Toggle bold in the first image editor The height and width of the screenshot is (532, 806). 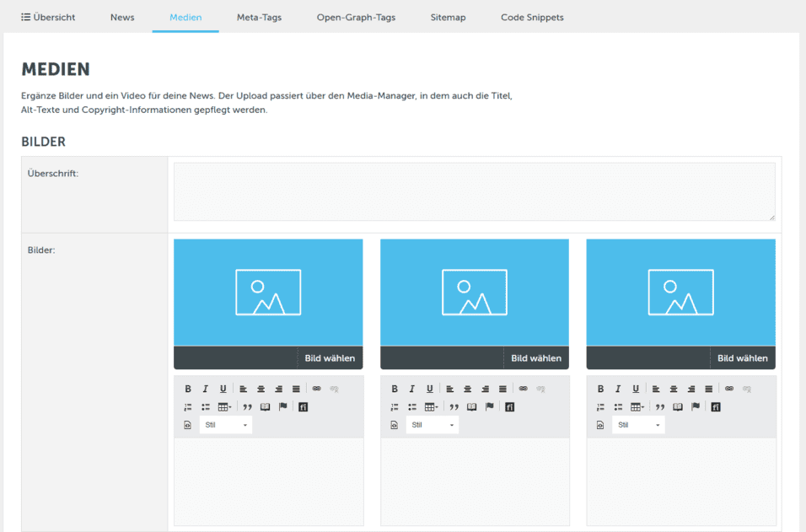coord(188,389)
